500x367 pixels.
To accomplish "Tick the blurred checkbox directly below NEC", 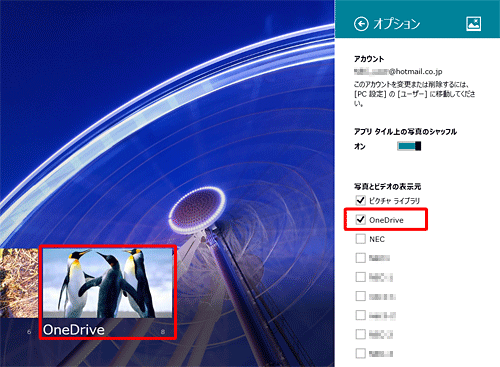I will click(360, 258).
